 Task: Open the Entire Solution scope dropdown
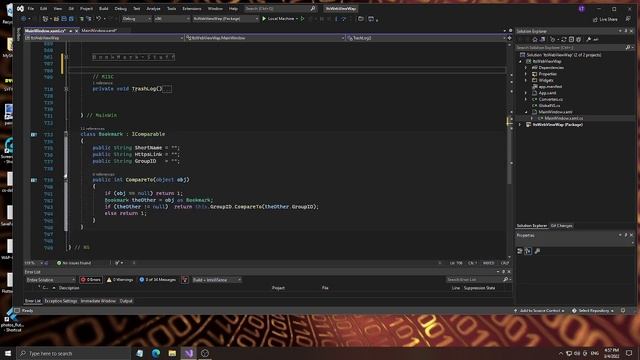coord(51,280)
